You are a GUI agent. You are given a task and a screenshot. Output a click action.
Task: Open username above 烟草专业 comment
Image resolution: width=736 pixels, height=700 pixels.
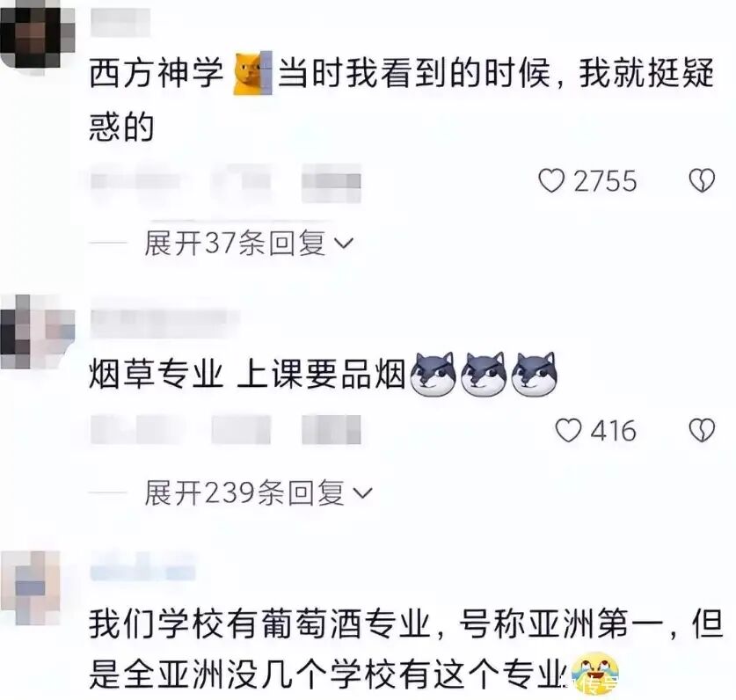[165, 324]
